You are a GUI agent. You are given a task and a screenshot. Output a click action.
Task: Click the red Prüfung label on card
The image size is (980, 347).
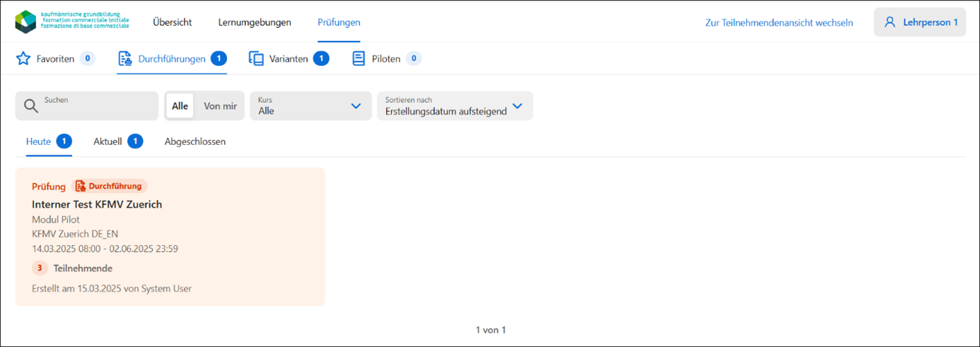click(49, 187)
